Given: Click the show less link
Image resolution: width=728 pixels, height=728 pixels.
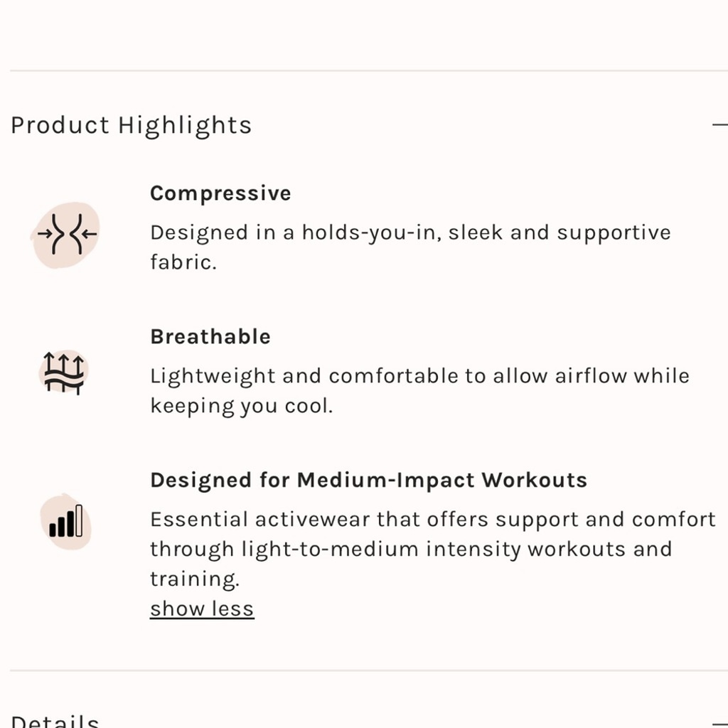Looking at the screenshot, I should click(202, 609).
